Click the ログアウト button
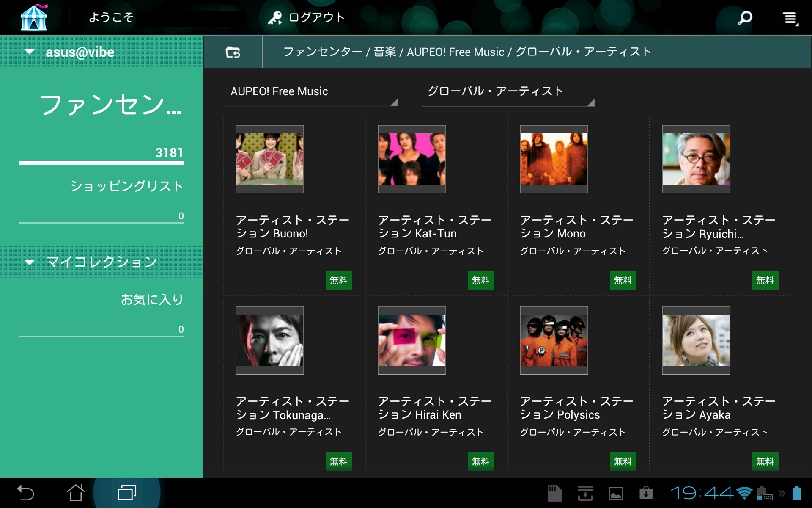 pos(307,18)
